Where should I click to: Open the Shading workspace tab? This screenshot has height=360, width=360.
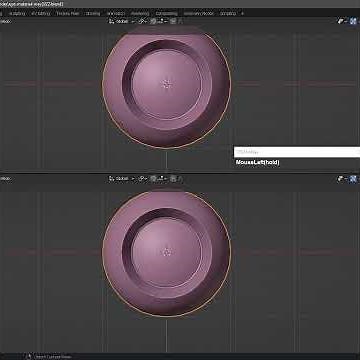point(93,14)
